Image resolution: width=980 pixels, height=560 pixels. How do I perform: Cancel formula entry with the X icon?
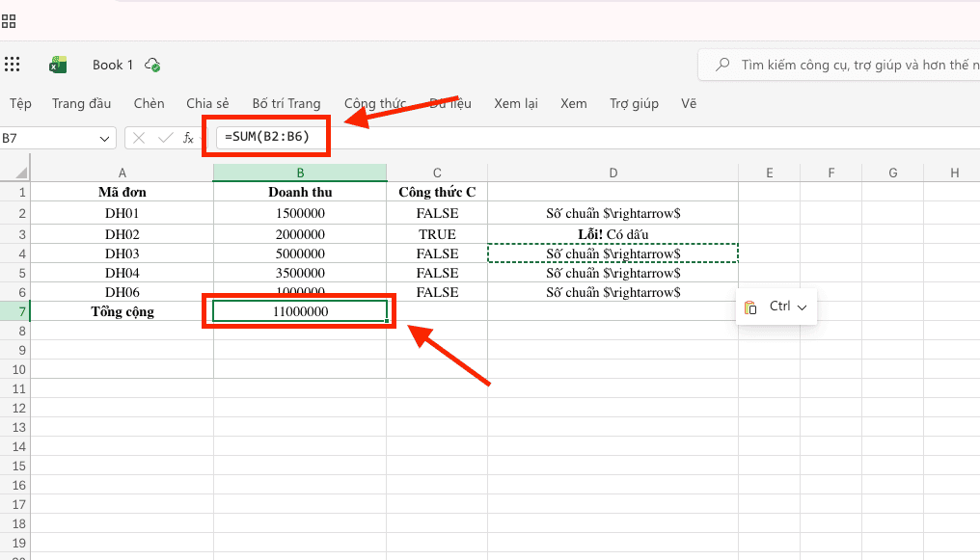point(139,138)
